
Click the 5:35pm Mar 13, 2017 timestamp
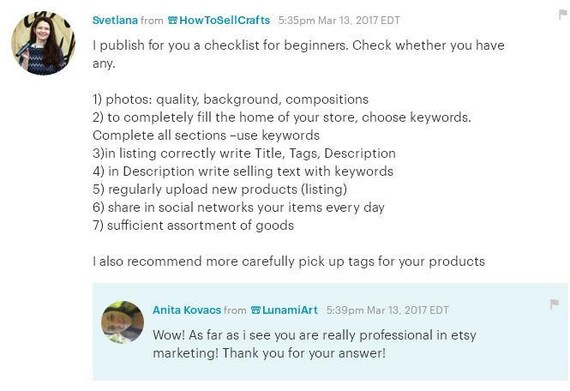click(x=339, y=20)
